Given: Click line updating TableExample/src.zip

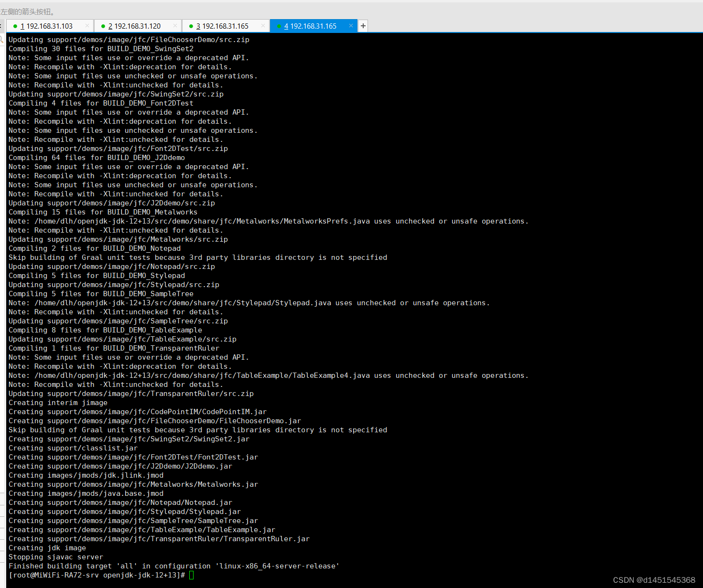Looking at the screenshot, I should tap(122, 339).
